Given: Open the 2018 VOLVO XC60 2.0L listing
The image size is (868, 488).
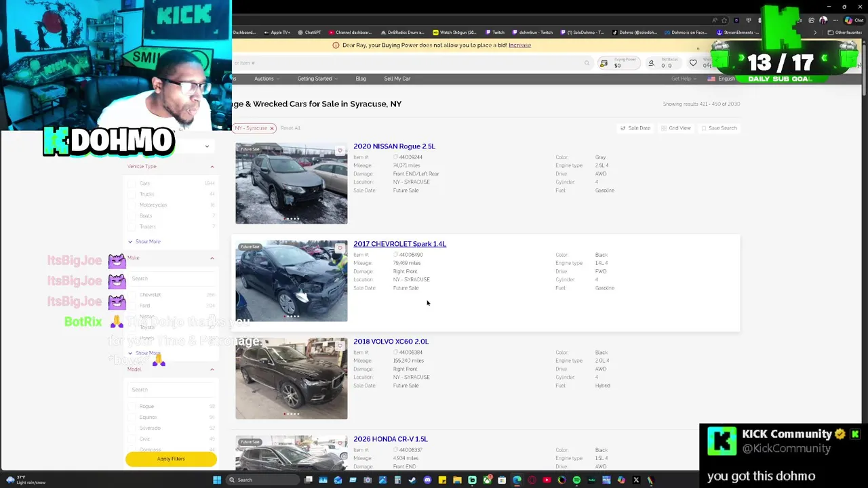Looking at the screenshot, I should [391, 342].
